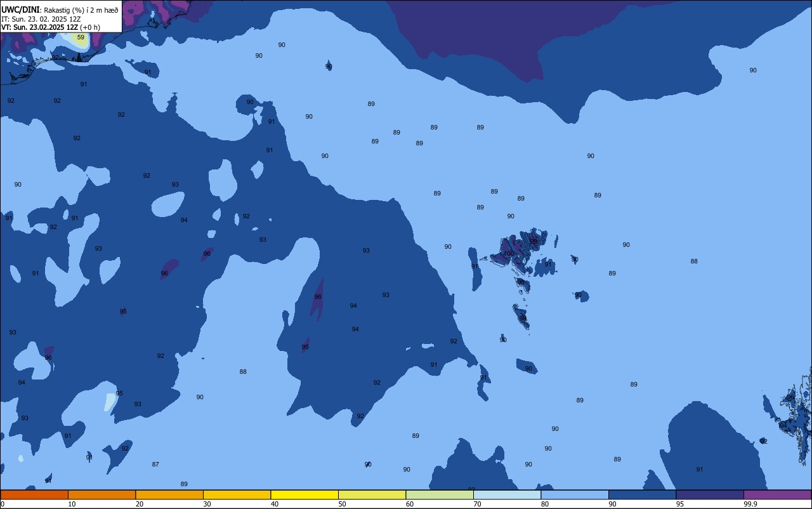Select the dark blue 90–95 legend swatch

(642, 494)
